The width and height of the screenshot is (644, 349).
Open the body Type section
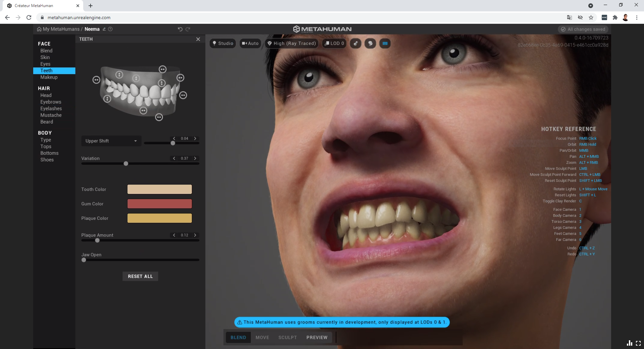[x=46, y=140]
